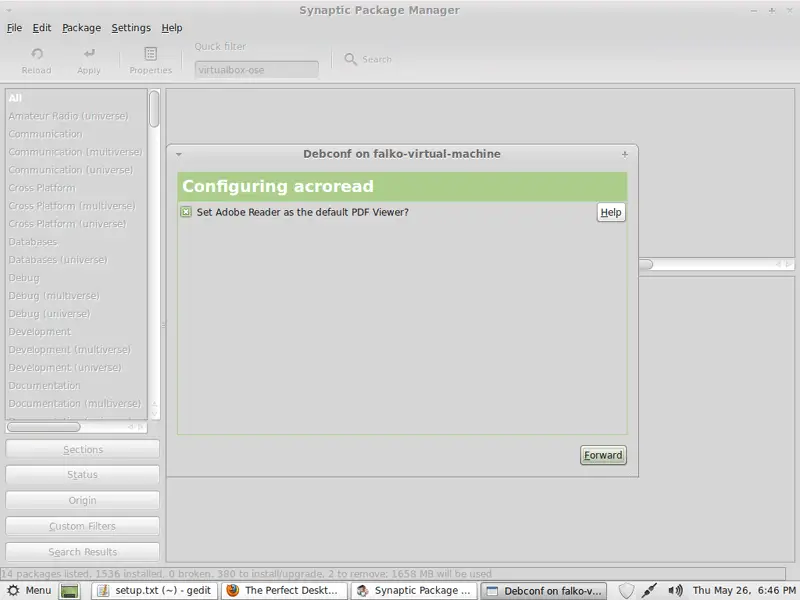Select Development (universe) section
The width and height of the screenshot is (800, 600).
point(77,367)
